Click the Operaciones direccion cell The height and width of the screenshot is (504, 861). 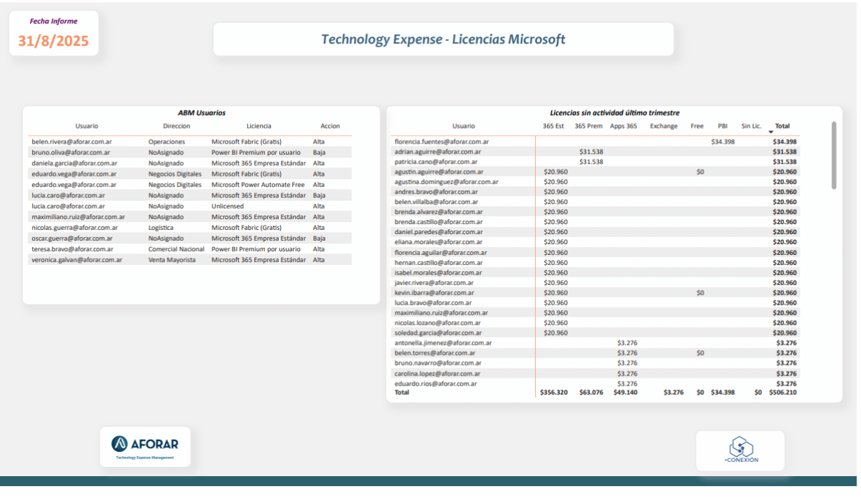166,142
